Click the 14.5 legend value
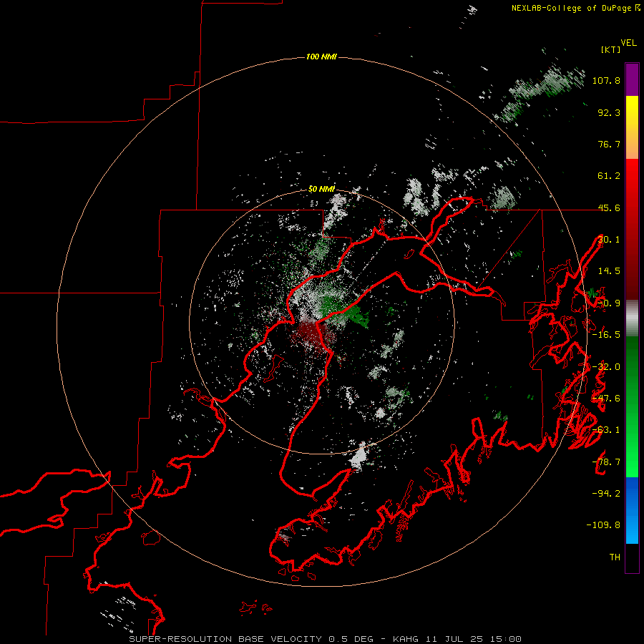The height and width of the screenshot is (644, 644). tap(609, 271)
